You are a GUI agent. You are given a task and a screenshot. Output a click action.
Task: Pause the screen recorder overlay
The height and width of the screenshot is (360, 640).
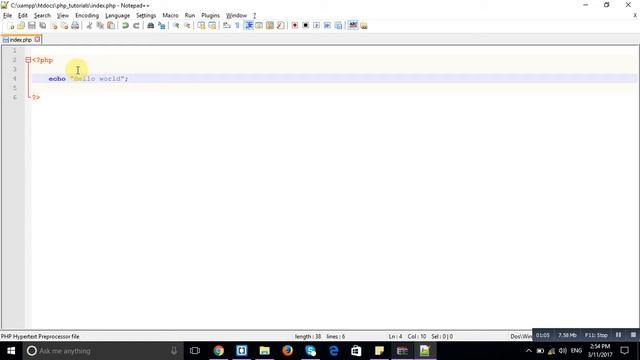(x=618, y=335)
